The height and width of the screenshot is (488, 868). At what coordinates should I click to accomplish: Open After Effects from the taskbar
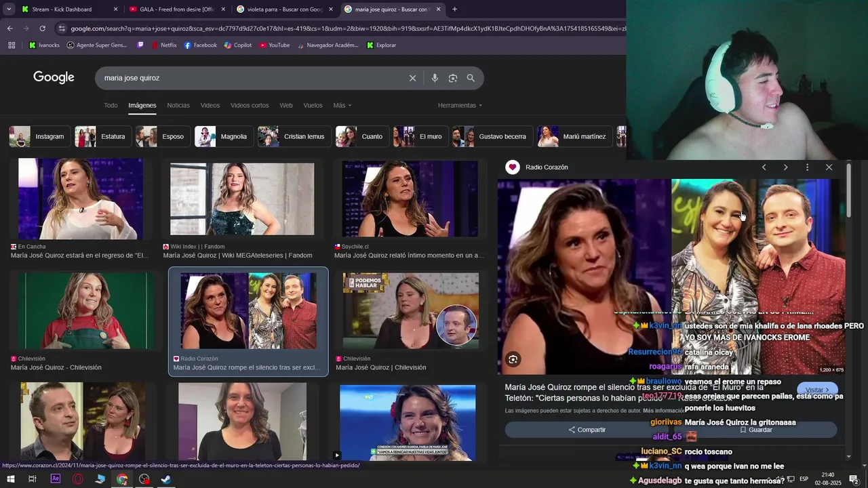[56, 479]
